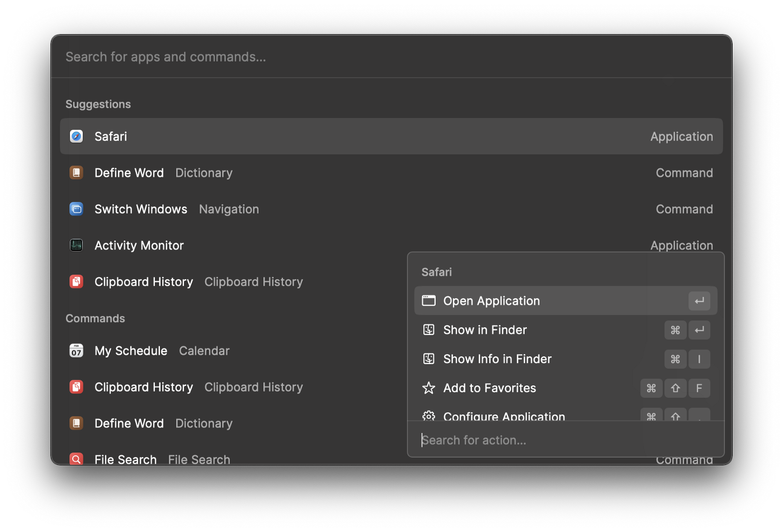
Task: Click the Safari compass icon
Action: pyautogui.click(x=77, y=136)
